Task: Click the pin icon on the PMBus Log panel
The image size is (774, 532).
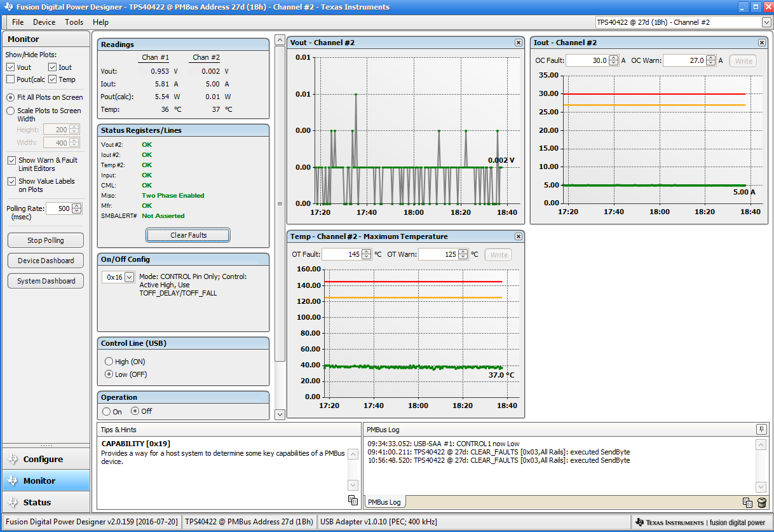Action: click(761, 430)
